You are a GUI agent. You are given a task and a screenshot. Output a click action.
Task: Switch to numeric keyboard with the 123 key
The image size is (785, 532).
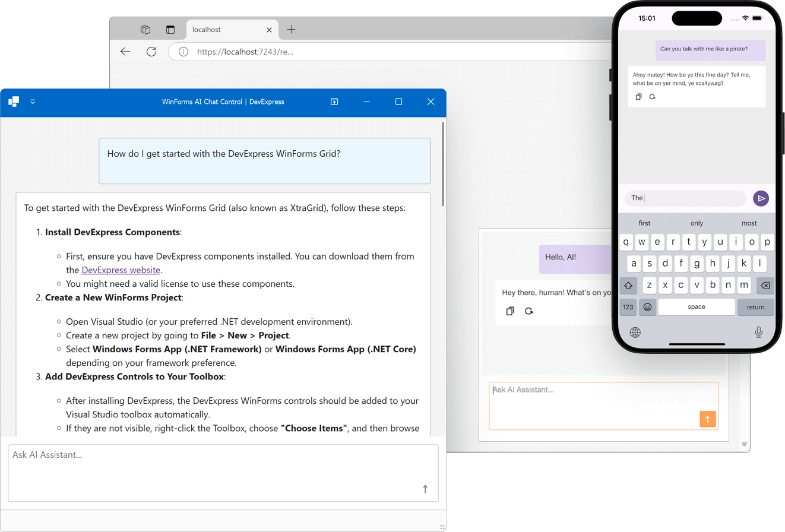coord(628,307)
